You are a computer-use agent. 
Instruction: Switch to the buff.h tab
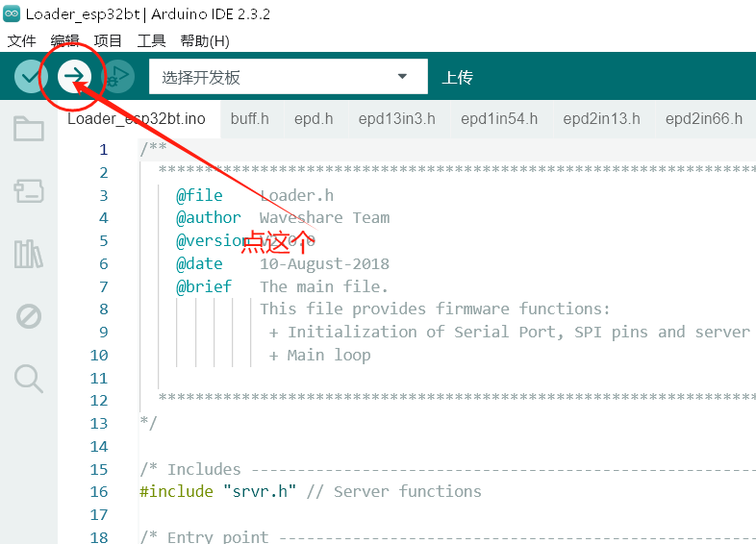click(x=249, y=119)
